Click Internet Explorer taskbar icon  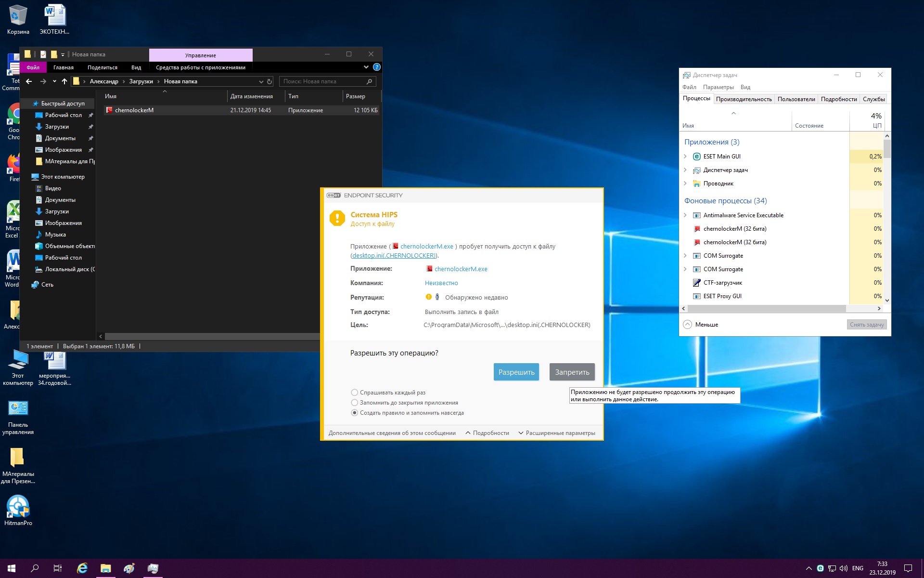coord(82,568)
